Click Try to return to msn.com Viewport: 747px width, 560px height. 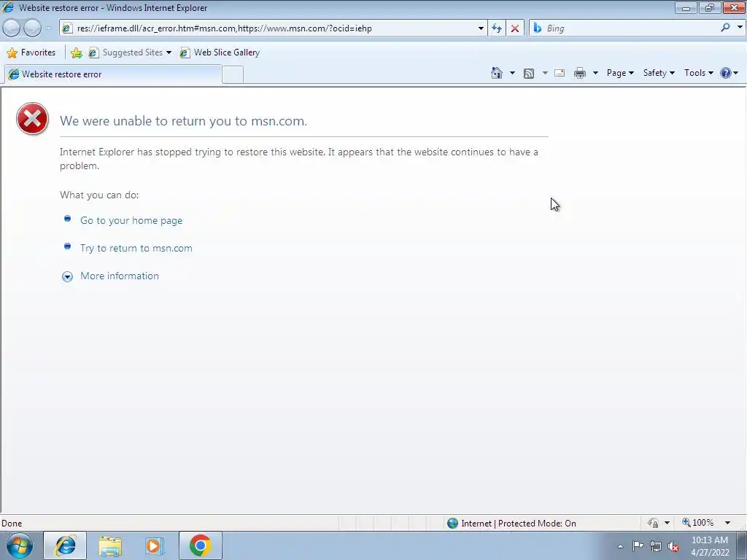(x=136, y=248)
